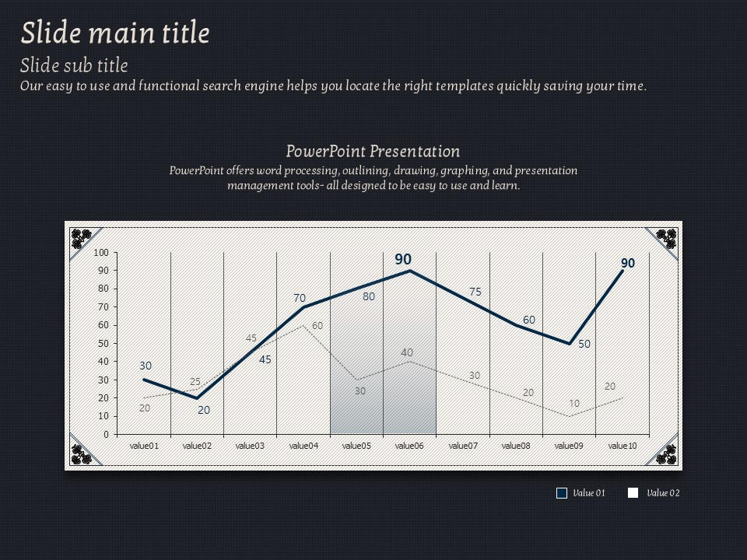This screenshot has width=747, height=560.
Task: Select the Value 01 legend label
Action: 588,493
